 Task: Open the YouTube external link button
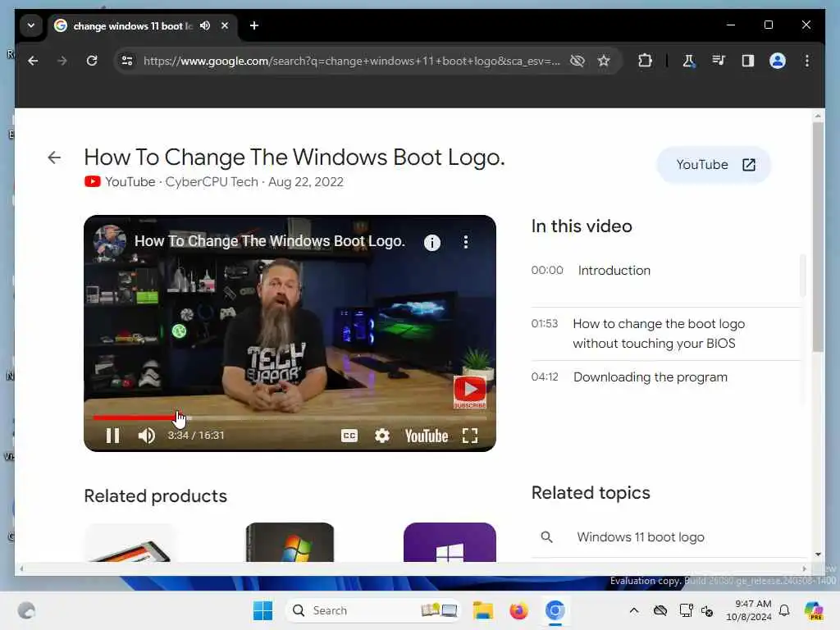(714, 165)
